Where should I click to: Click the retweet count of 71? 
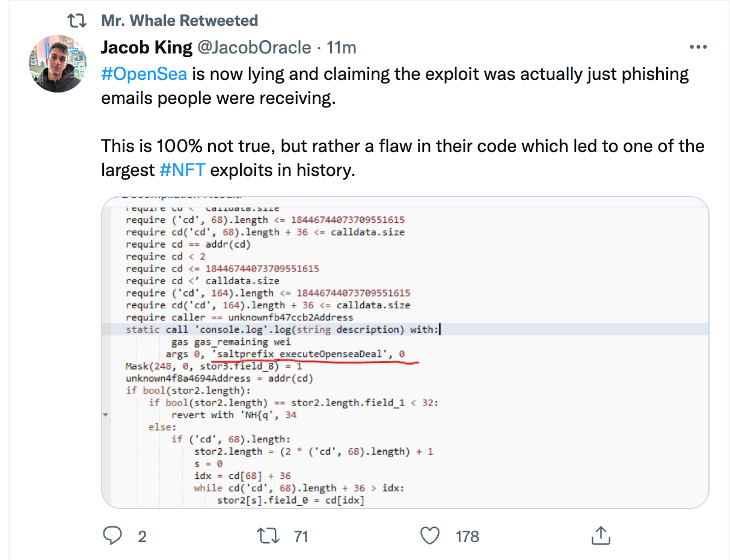(x=301, y=536)
